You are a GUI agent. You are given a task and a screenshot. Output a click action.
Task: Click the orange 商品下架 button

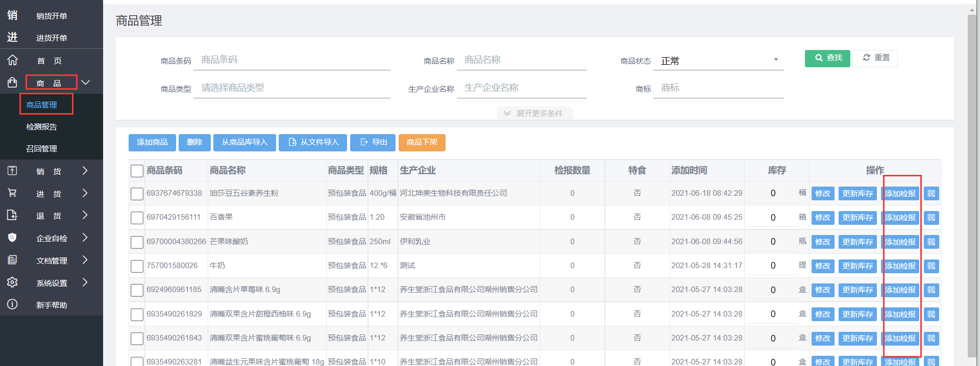422,142
